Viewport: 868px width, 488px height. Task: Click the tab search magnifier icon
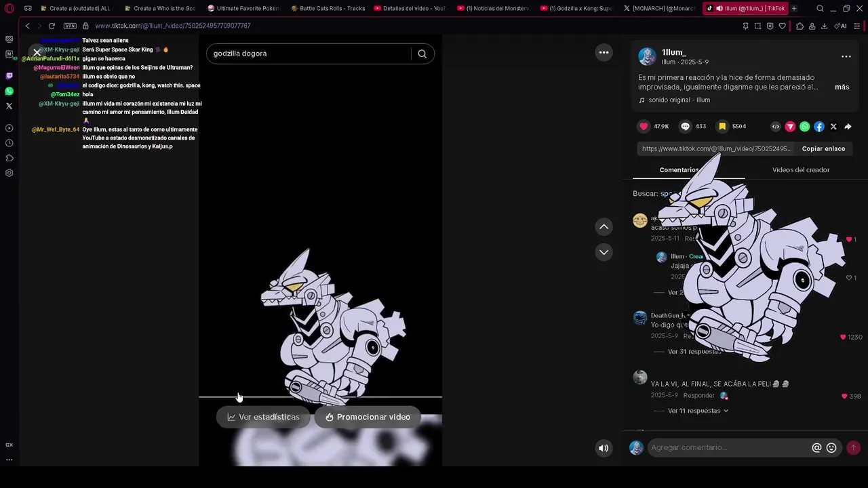click(x=821, y=9)
